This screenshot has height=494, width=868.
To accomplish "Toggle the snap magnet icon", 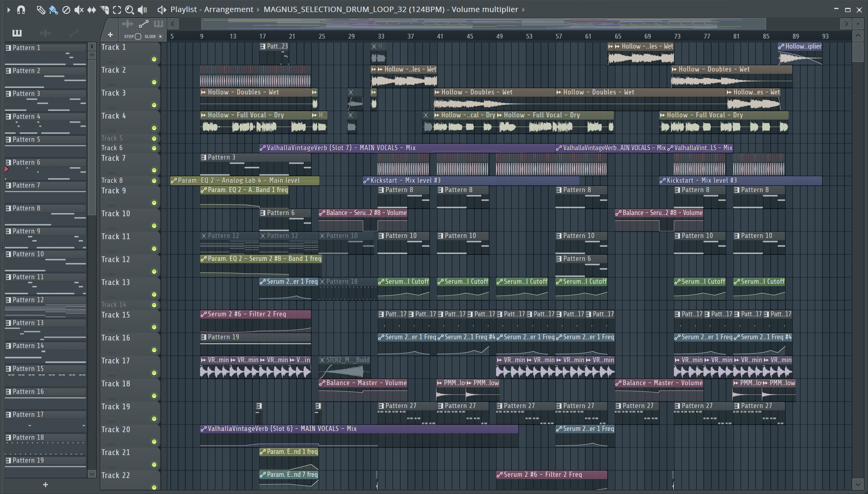I will (21, 10).
